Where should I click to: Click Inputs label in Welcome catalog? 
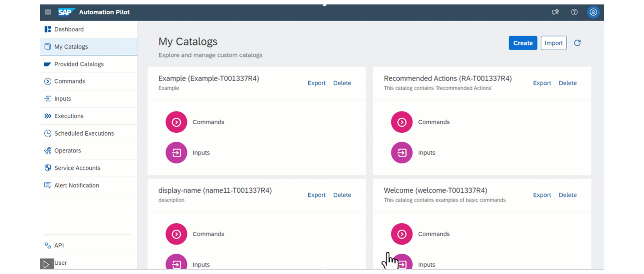coord(426,264)
